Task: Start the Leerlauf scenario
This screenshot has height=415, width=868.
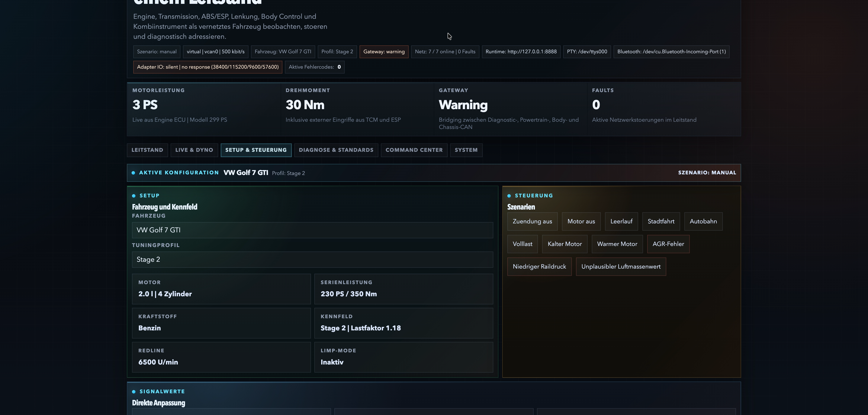Action: click(621, 221)
